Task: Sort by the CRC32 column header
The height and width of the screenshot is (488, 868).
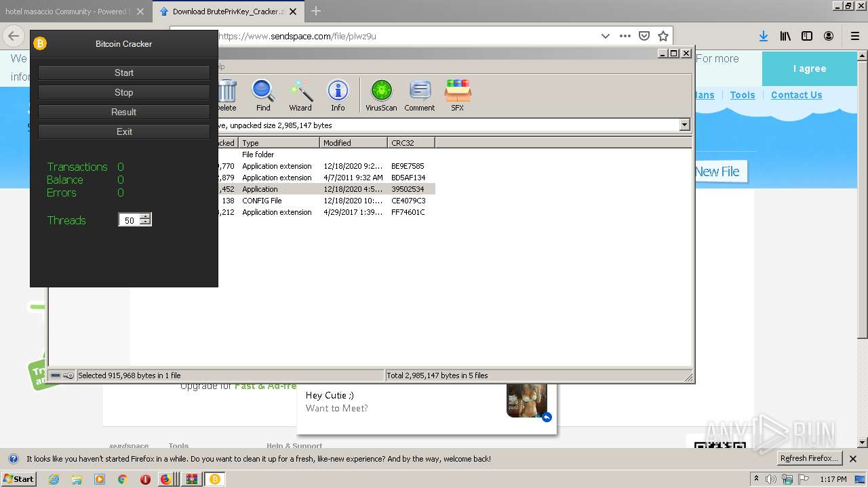Action: pyautogui.click(x=411, y=143)
